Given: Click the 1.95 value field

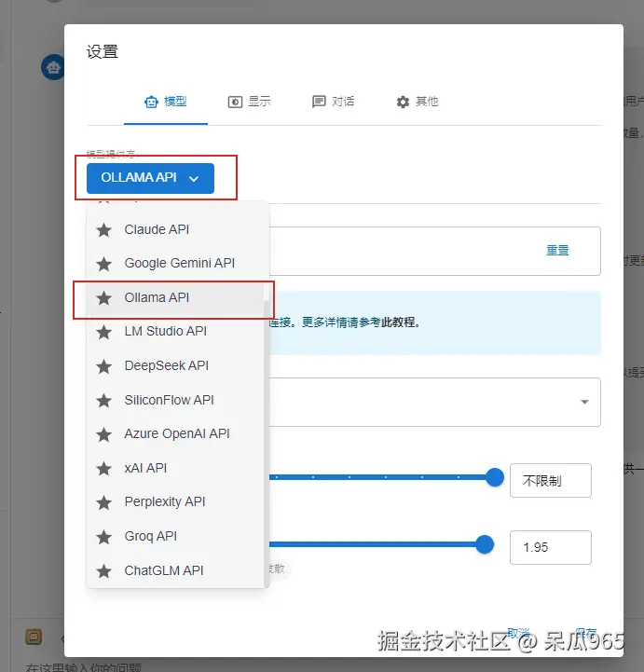Looking at the screenshot, I should pyautogui.click(x=551, y=547).
